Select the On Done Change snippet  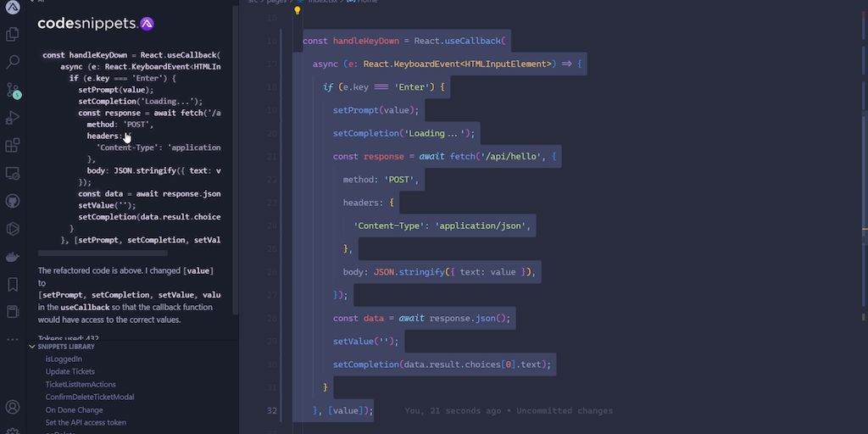point(74,409)
